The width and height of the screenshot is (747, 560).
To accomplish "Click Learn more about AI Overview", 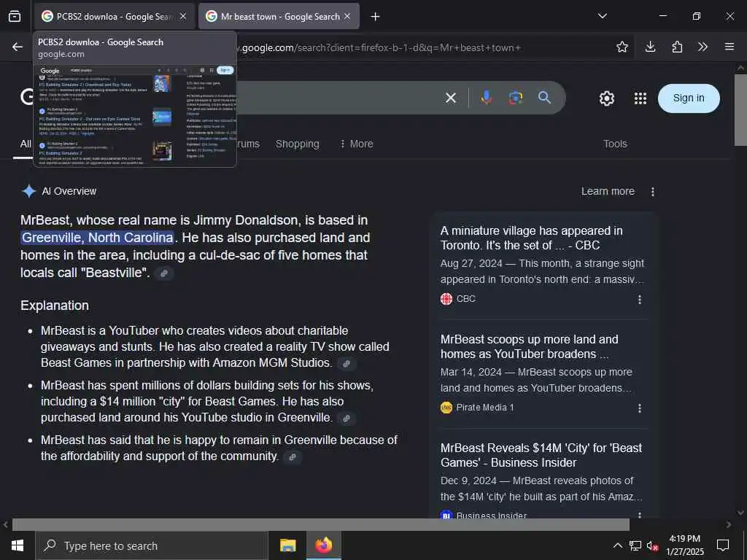I will point(608,192).
